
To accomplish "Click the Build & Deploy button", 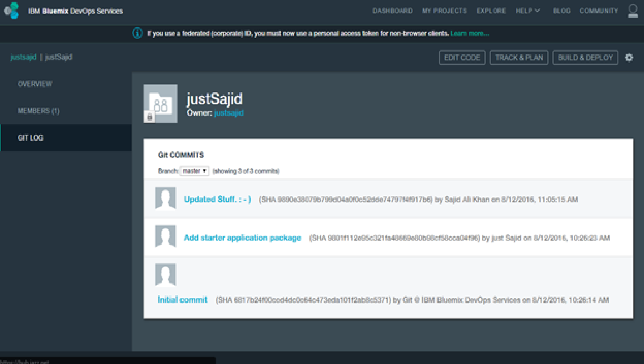I will click(x=586, y=58).
